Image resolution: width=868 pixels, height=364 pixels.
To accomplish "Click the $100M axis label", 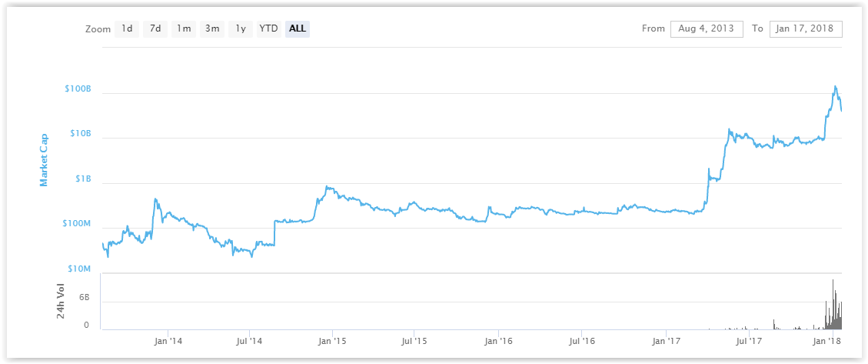I will tap(77, 223).
